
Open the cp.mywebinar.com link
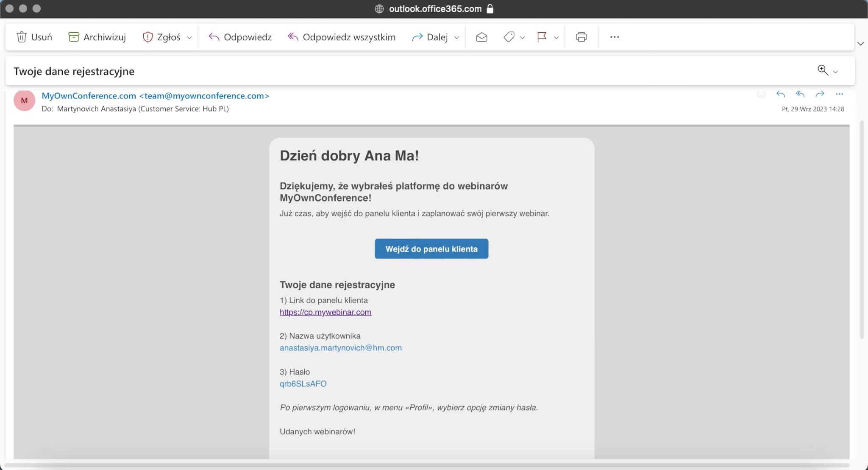(325, 312)
